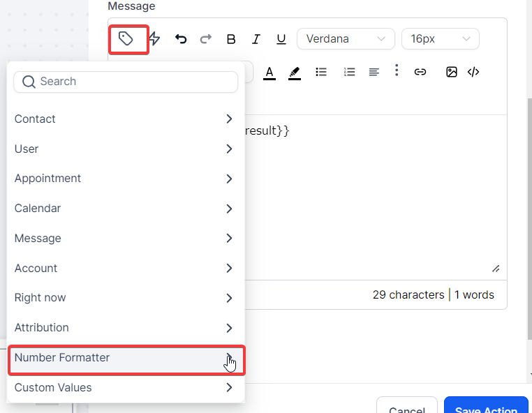Pick a text color
The height and width of the screenshot is (413, 532).
point(269,72)
